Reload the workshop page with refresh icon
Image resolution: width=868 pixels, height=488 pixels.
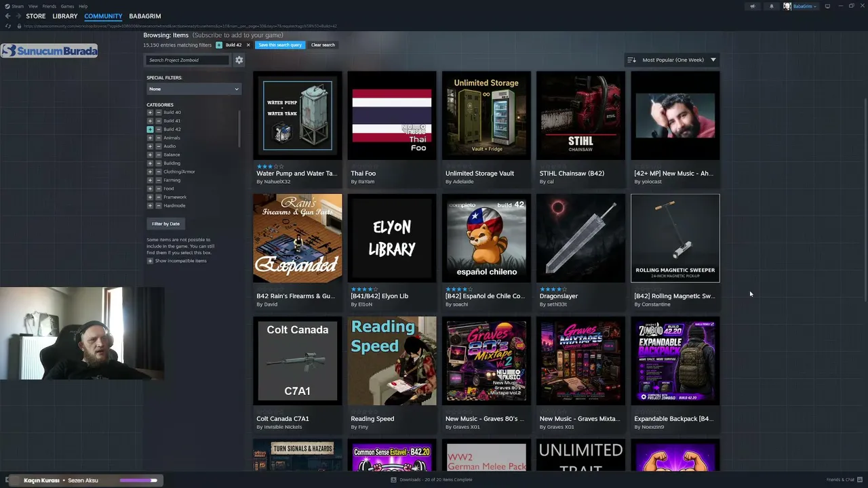8,26
